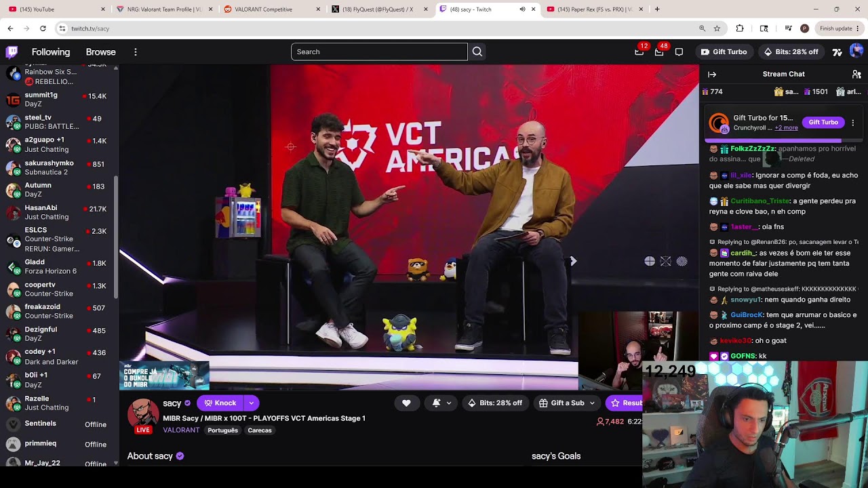This screenshot has height=488, width=868.
Task: Click the Bits 28% off top bar button
Action: click(x=791, y=52)
